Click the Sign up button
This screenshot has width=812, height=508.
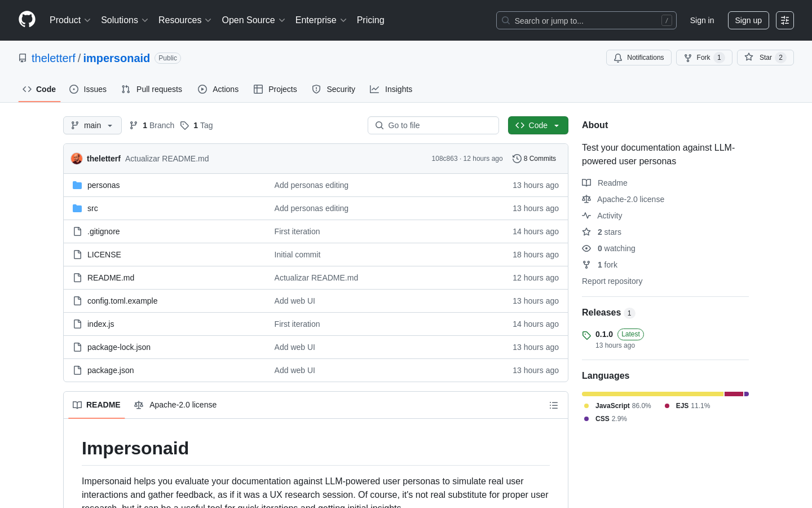748,20
